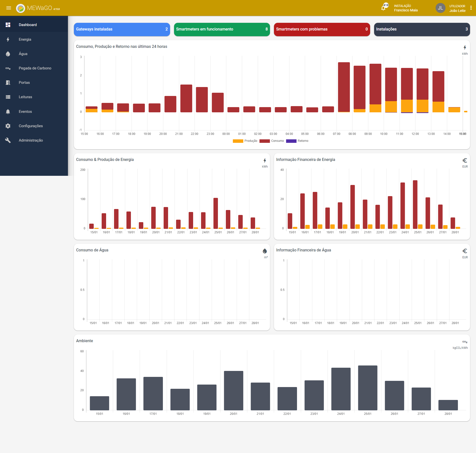Open Configurações from sidebar

(34, 126)
